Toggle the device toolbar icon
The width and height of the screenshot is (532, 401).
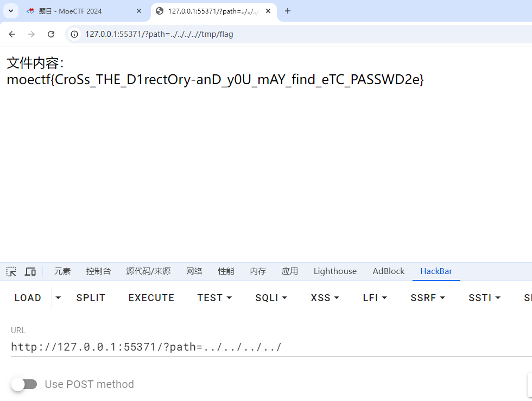pyautogui.click(x=30, y=271)
